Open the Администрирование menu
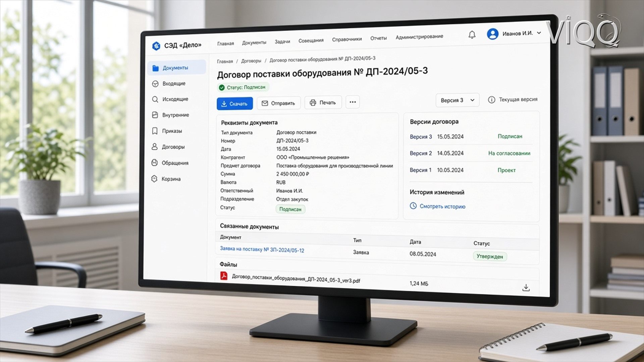The width and height of the screenshot is (644, 362). pos(419,37)
